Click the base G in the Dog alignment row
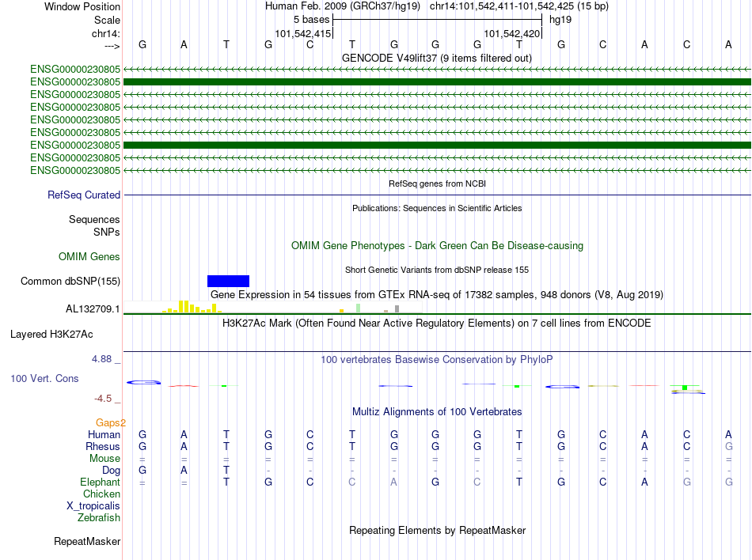 pos(142,471)
